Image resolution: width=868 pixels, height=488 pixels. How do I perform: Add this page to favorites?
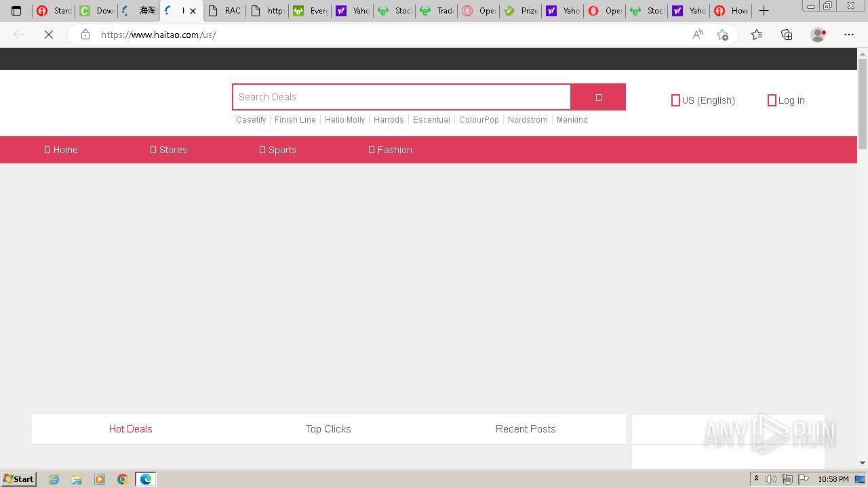[722, 35]
